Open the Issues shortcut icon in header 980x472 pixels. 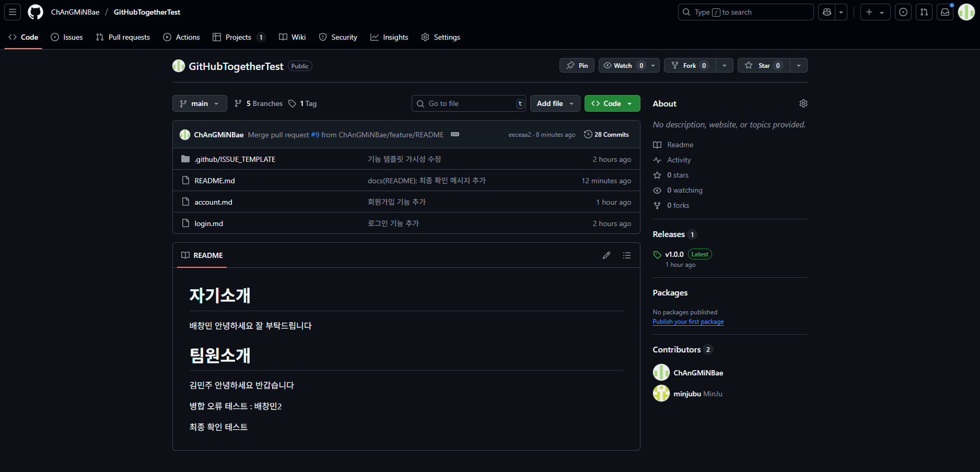903,12
